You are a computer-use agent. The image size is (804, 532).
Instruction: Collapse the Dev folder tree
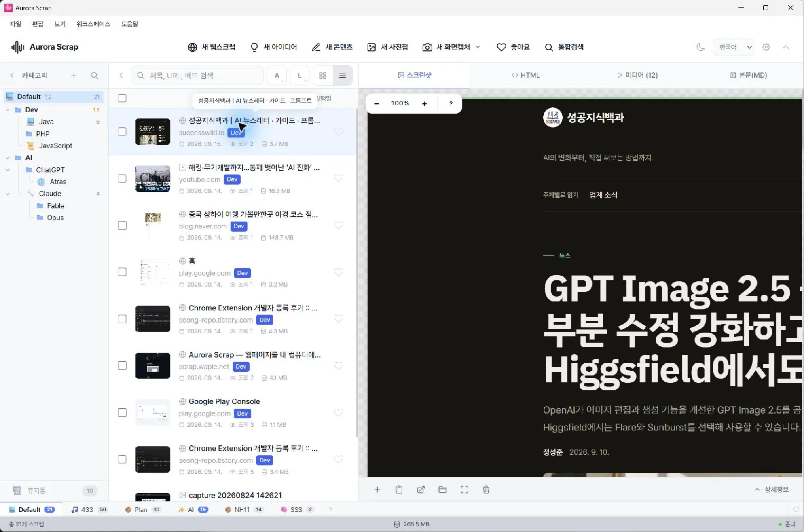coord(7,110)
